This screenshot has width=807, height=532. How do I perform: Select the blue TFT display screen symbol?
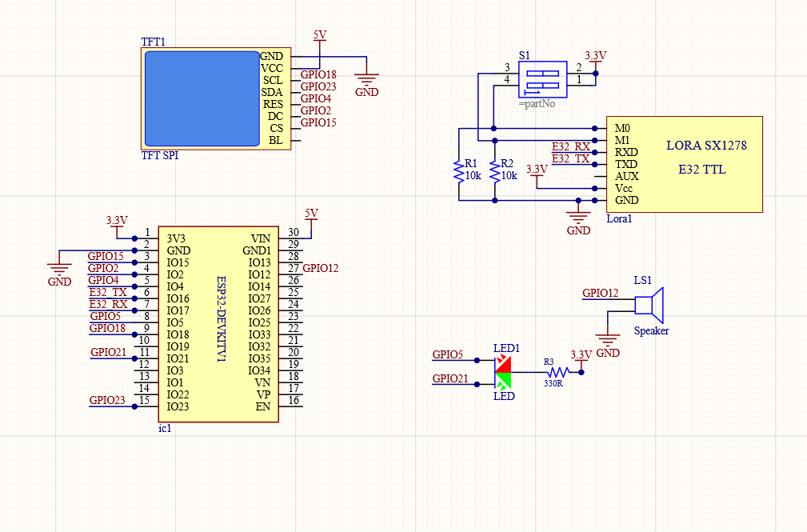(x=202, y=98)
